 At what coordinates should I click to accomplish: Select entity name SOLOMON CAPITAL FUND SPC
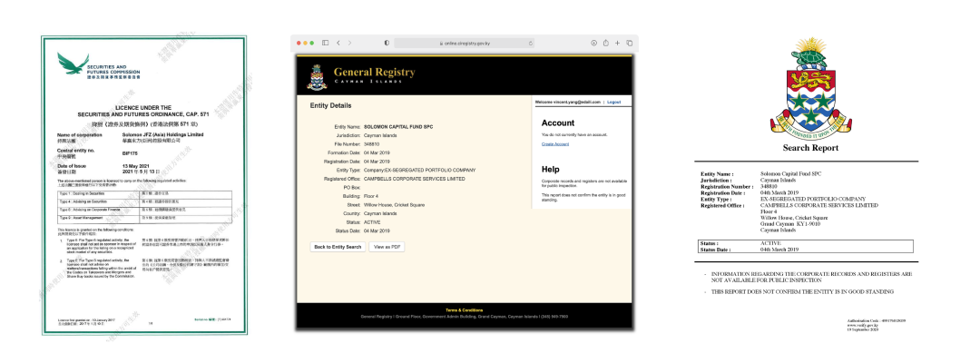[398, 127]
